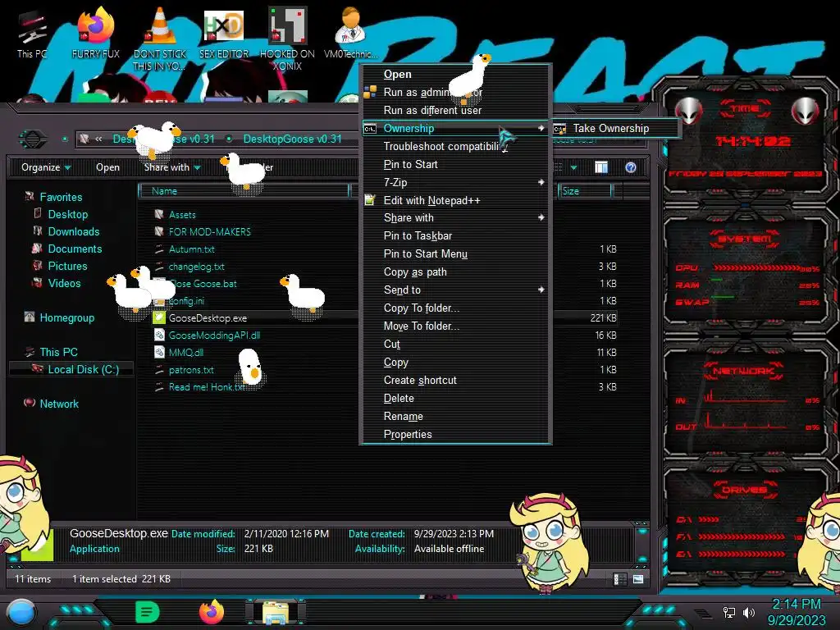Expand the 7-Zip submenu arrow
Screen dimensions: 840x630
[541, 182]
